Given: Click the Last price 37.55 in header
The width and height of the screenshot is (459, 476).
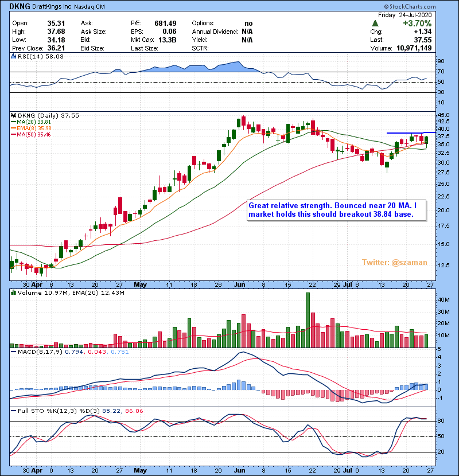Looking at the screenshot, I should pyautogui.click(x=422, y=40).
